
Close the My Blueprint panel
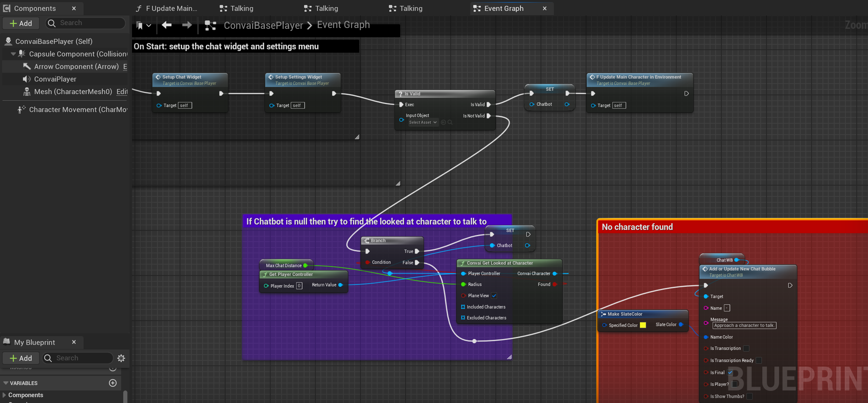[74, 342]
